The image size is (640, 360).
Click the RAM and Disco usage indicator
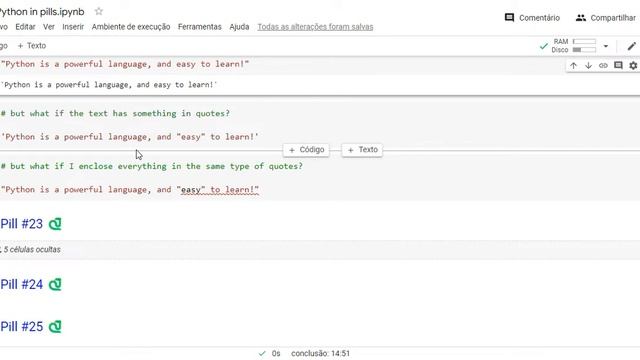(x=573, y=46)
